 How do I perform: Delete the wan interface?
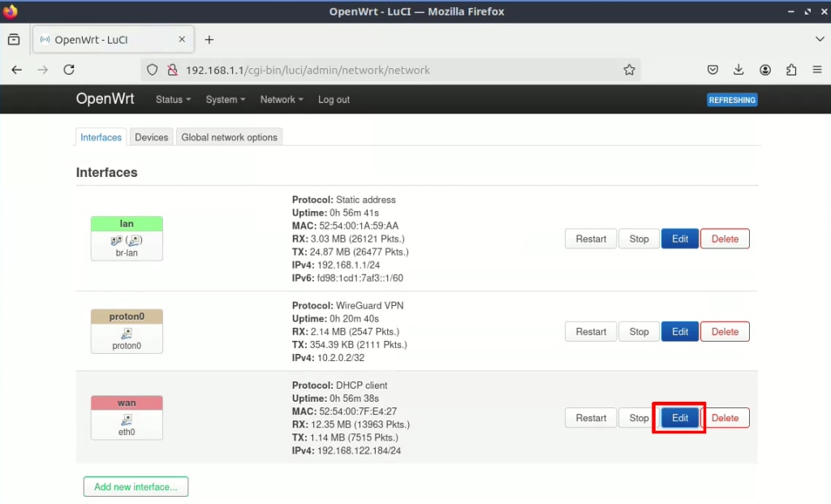click(x=725, y=418)
